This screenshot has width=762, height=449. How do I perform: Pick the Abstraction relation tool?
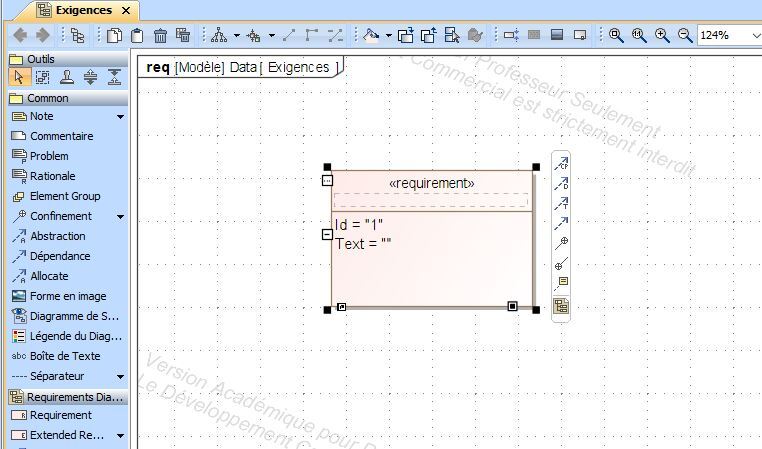point(57,236)
